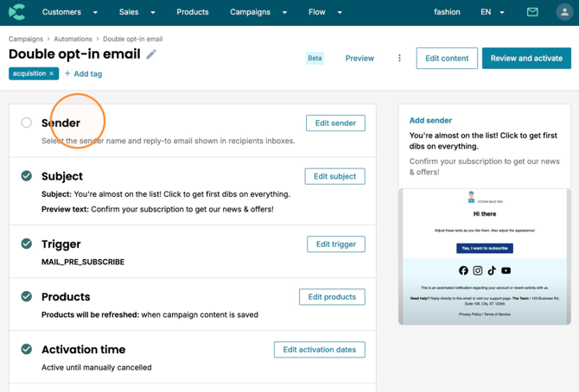Expand the Flow menu arrow
The height and width of the screenshot is (392, 579).
(340, 13)
